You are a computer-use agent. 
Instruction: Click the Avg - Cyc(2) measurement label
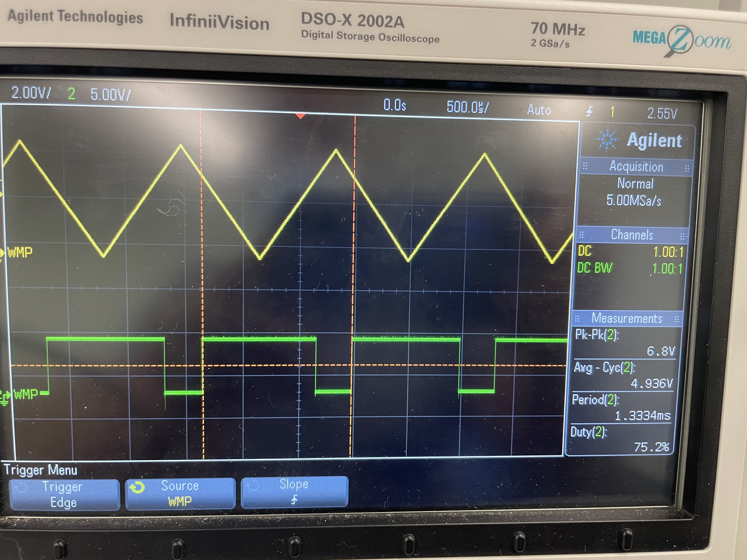tap(605, 367)
